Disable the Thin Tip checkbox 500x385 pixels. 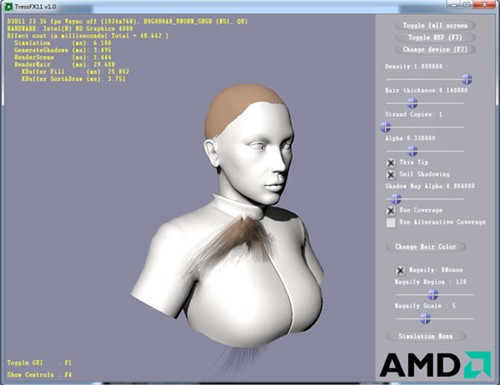click(391, 163)
